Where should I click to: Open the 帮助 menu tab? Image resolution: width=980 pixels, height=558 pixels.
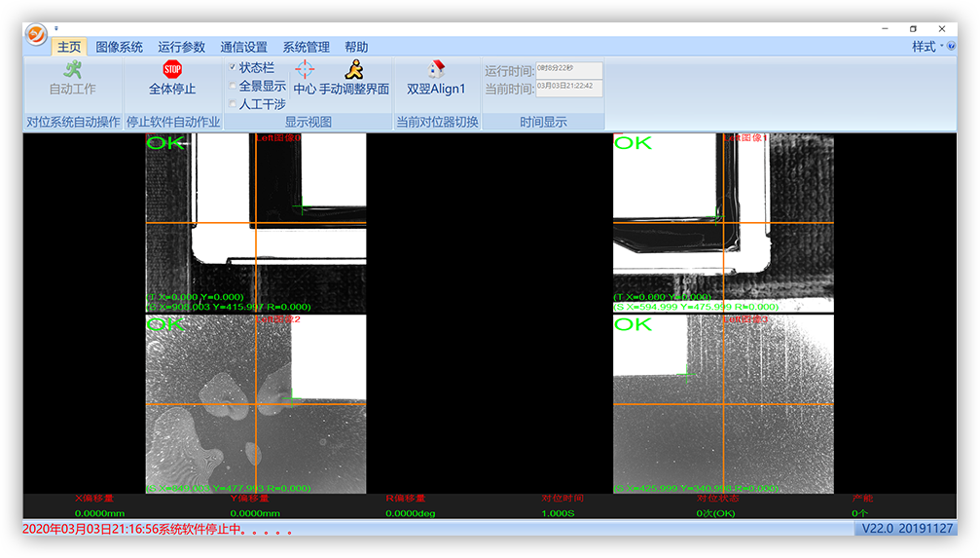(356, 47)
